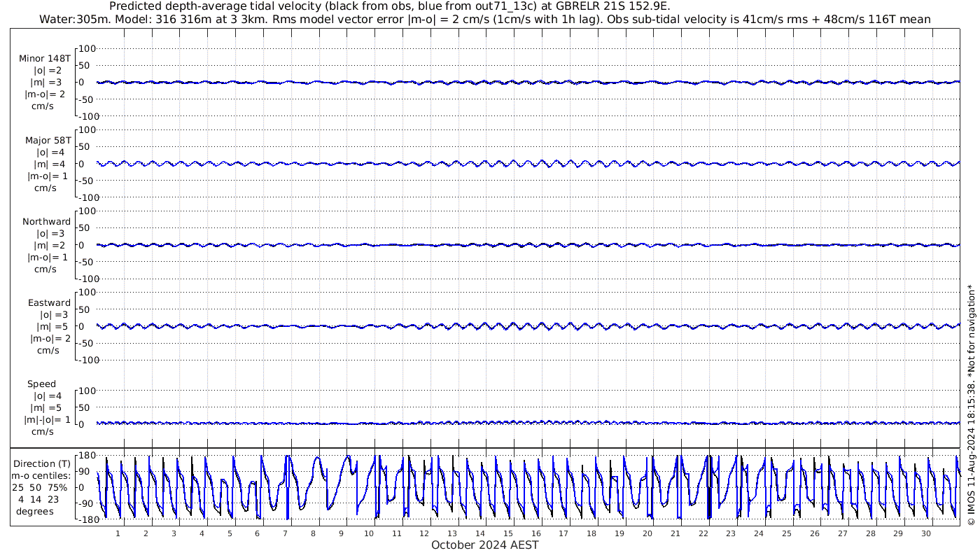
Task: Select the 'Direction (T)' panel label
Action: (43, 463)
